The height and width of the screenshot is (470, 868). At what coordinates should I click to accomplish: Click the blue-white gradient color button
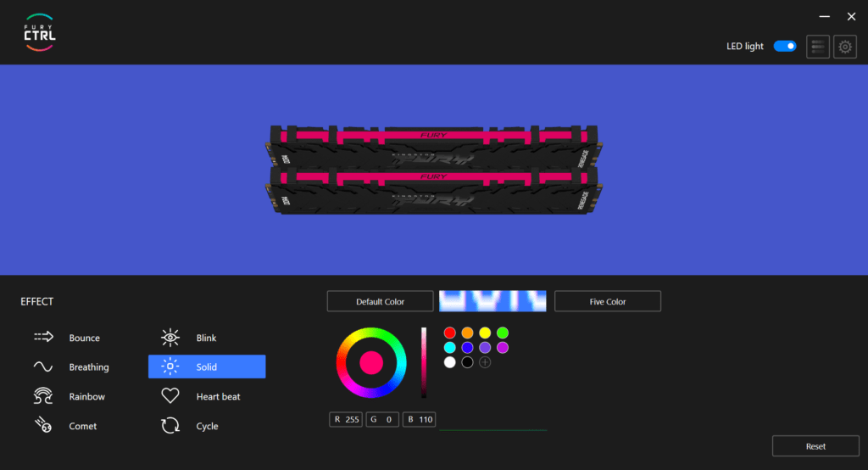[x=492, y=301]
